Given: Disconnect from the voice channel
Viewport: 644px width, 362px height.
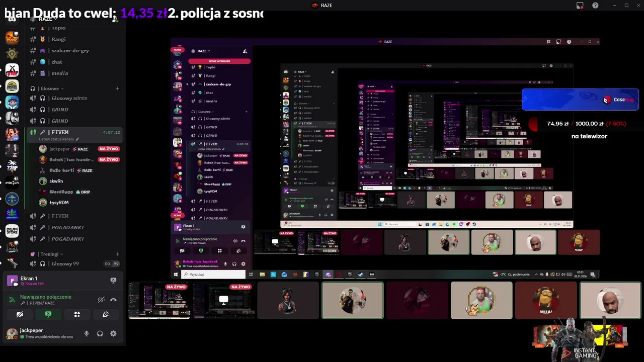Looking at the screenshot, I should (x=113, y=300).
